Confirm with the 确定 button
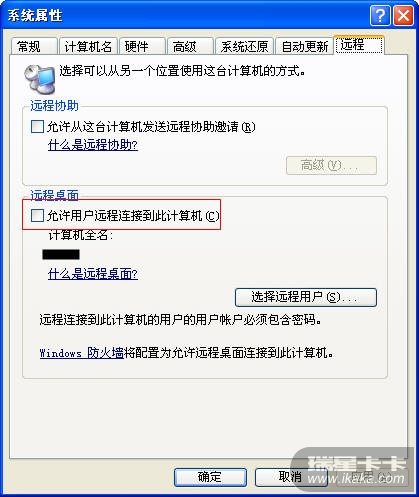 click(x=210, y=477)
